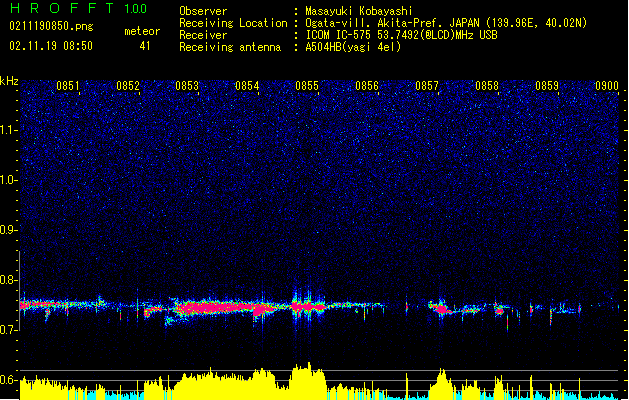Click the 0852 time marker
The image size is (629, 400).
[x=128, y=86]
